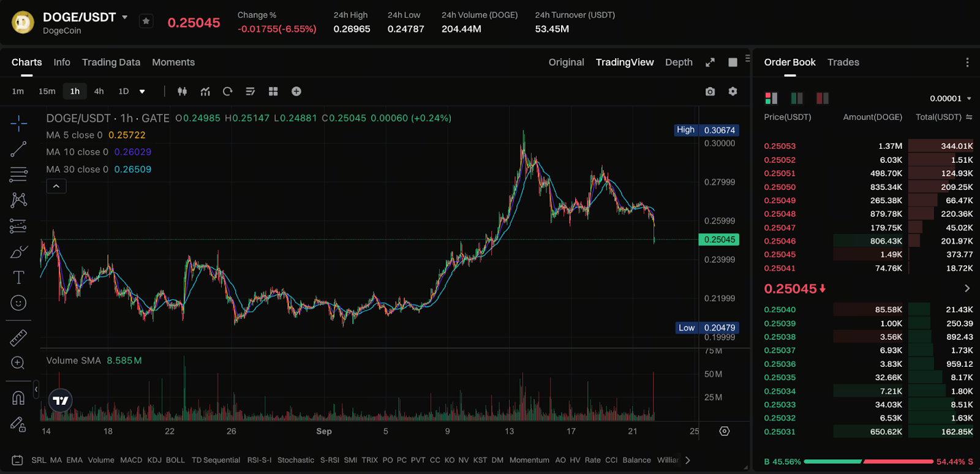
Task: Add the BOLL indicator
Action: click(175, 460)
